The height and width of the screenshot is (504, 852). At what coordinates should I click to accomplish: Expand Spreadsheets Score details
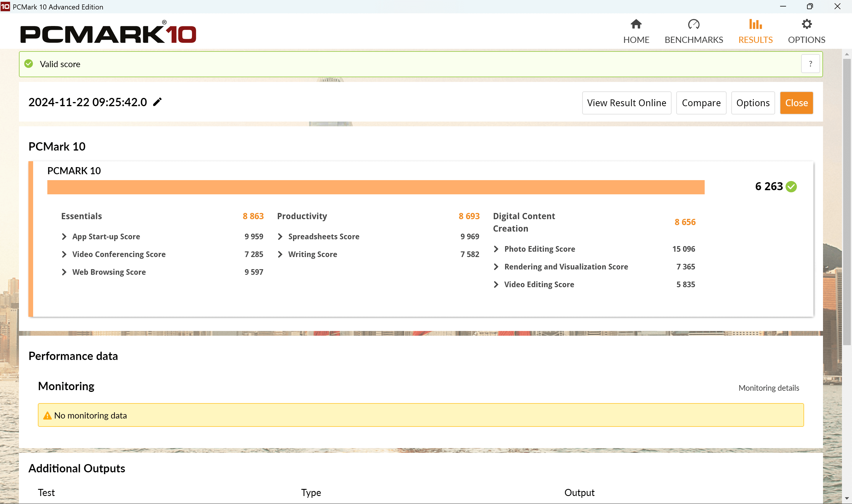coord(280,236)
